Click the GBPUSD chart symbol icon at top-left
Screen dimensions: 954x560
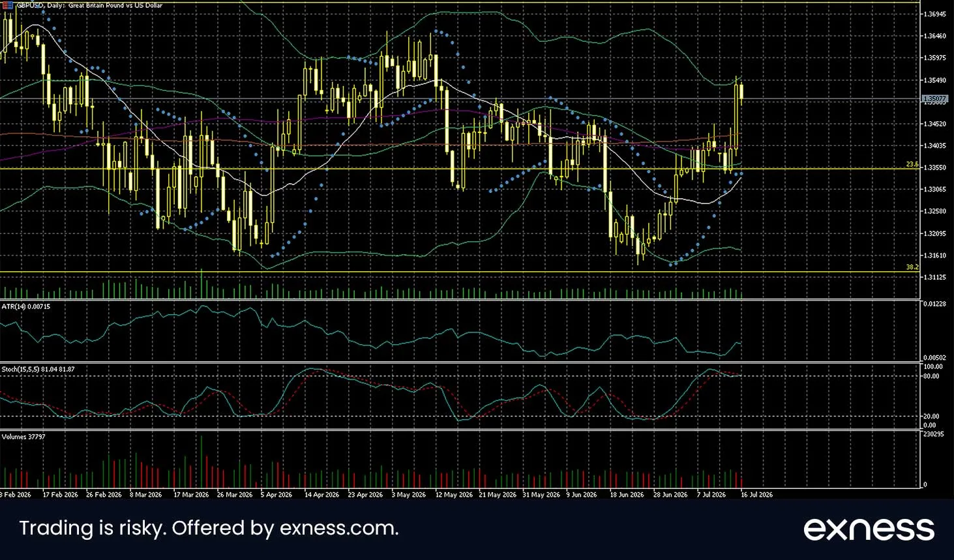coord(8,5)
